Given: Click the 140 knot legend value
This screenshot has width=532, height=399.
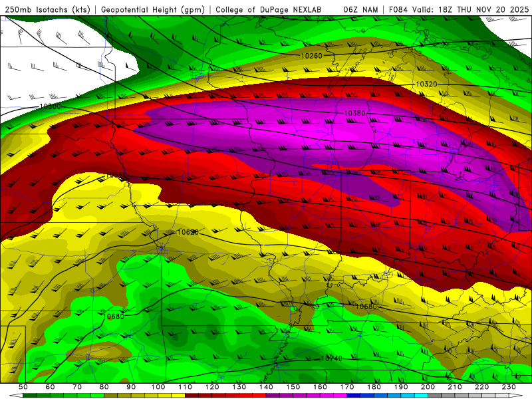Looking at the screenshot, I should click(266, 387).
